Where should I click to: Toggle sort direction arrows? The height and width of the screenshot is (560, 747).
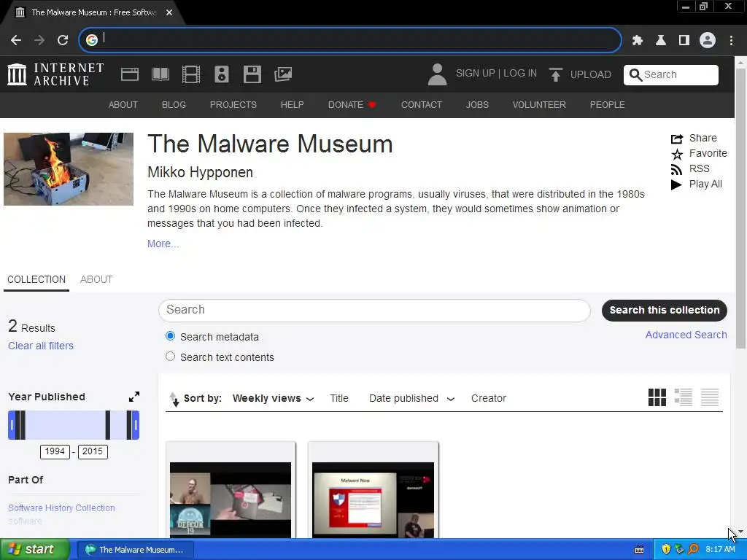[174, 399]
